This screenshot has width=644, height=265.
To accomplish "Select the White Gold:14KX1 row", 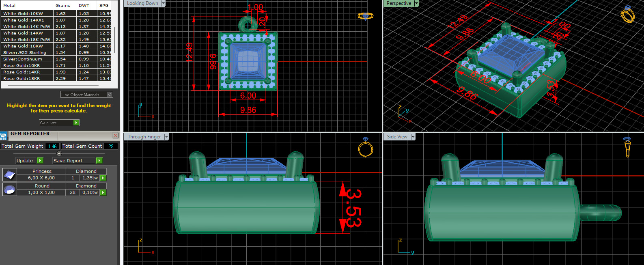I will 56,20.
